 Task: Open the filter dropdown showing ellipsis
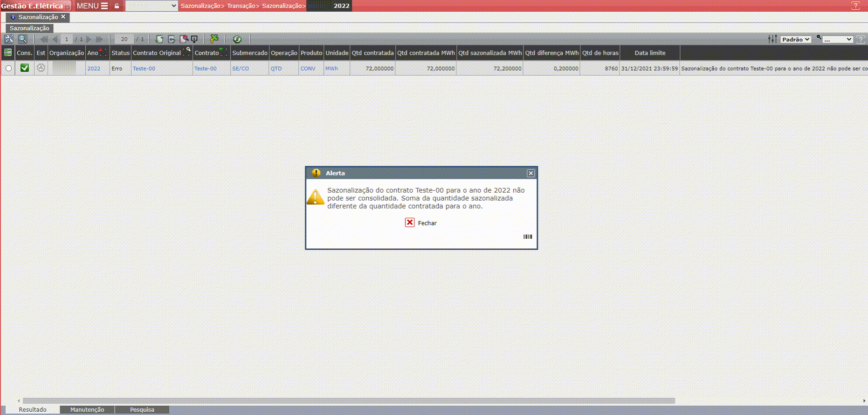[837, 40]
